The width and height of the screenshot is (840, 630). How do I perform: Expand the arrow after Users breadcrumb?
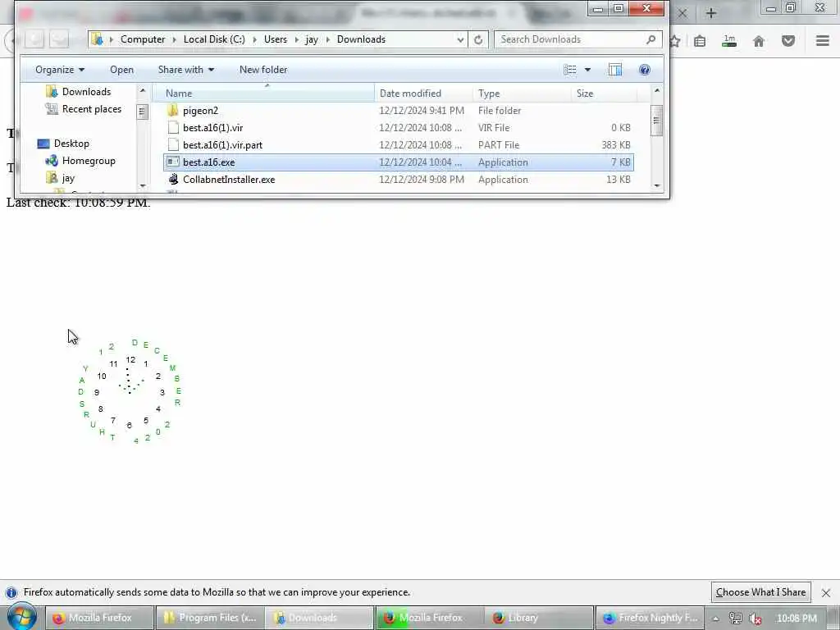297,39
